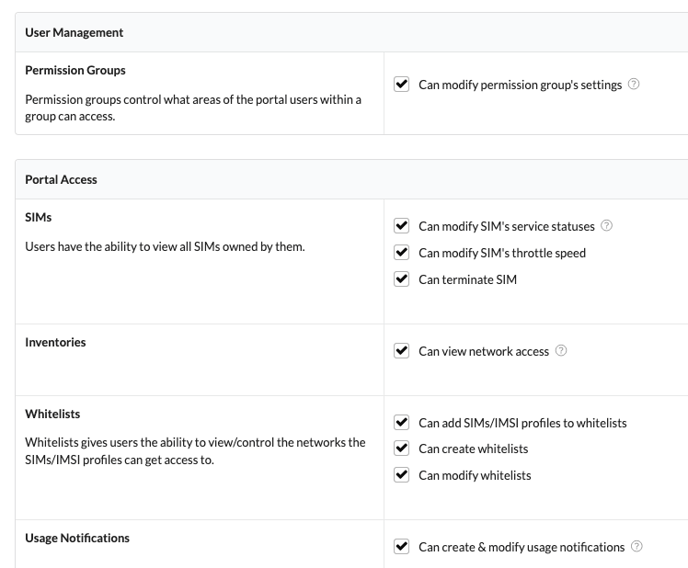This screenshot has width=688, height=568.
Task: Select the Usage Notifications row title
Action: [77, 538]
